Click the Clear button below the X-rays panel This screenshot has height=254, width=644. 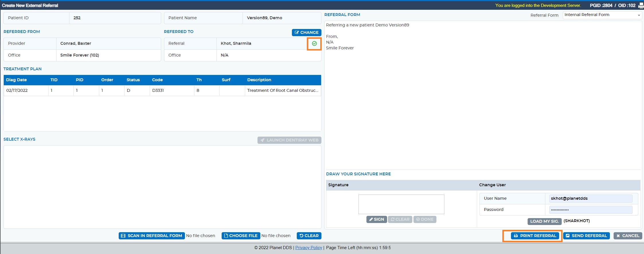click(x=309, y=236)
